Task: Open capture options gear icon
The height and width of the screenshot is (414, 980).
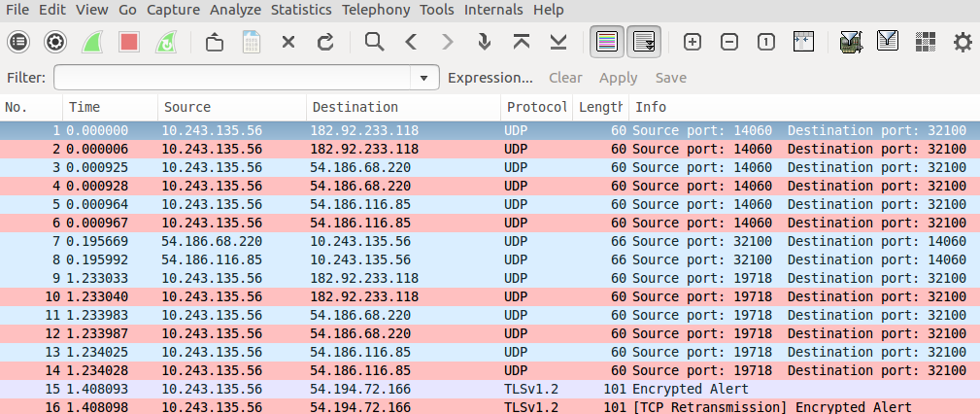Action: [x=55, y=42]
